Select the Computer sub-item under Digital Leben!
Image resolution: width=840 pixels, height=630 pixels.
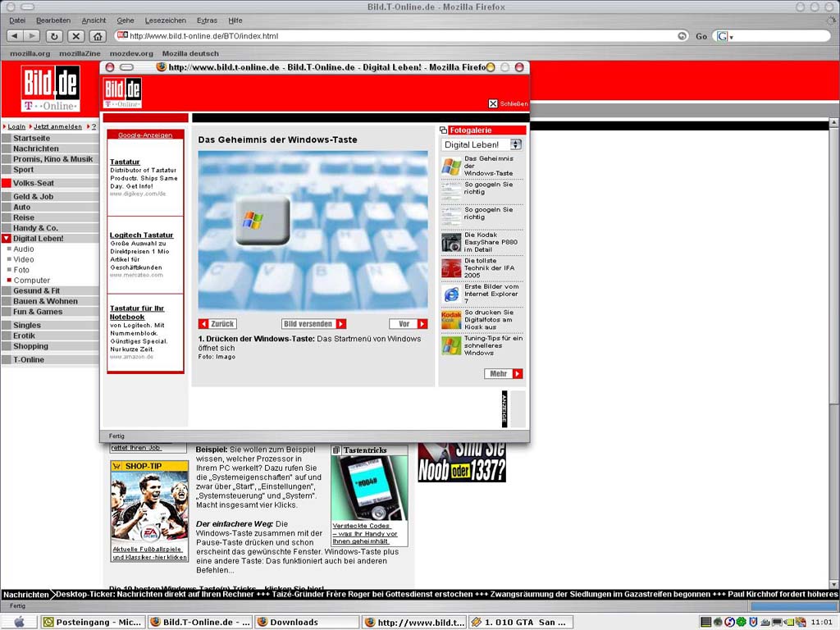[x=32, y=281]
